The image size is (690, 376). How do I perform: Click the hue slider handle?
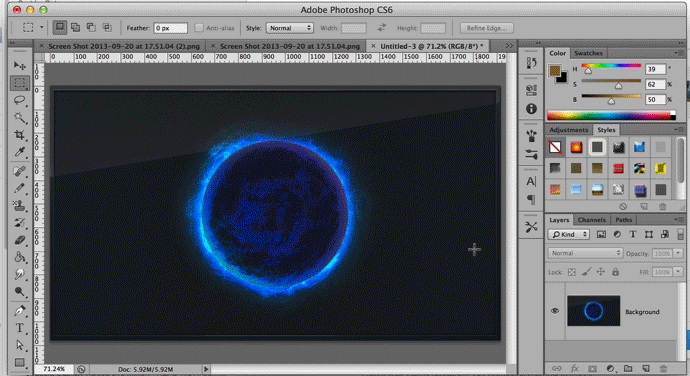point(588,71)
